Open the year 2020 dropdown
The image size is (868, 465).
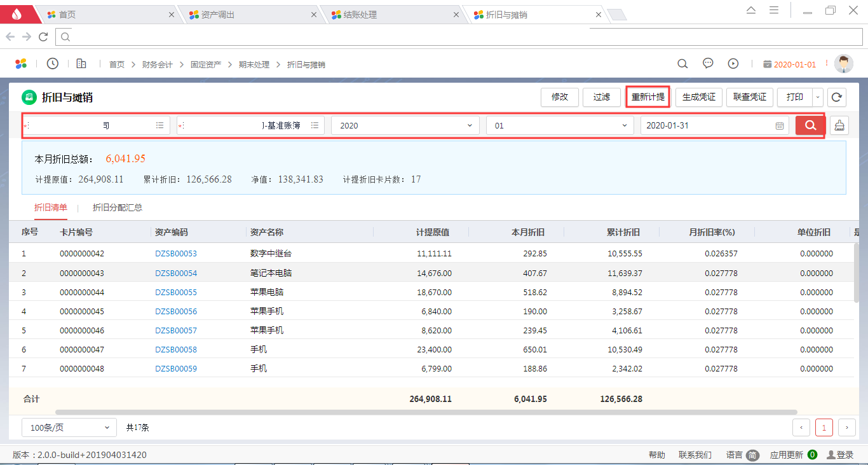click(x=405, y=125)
